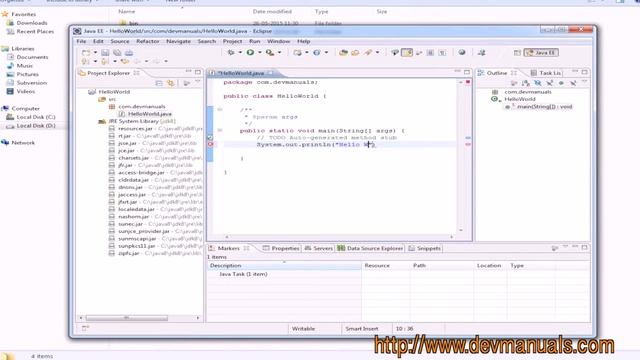Select the Java EE perspective button
640x360 pixels.
click(x=541, y=53)
